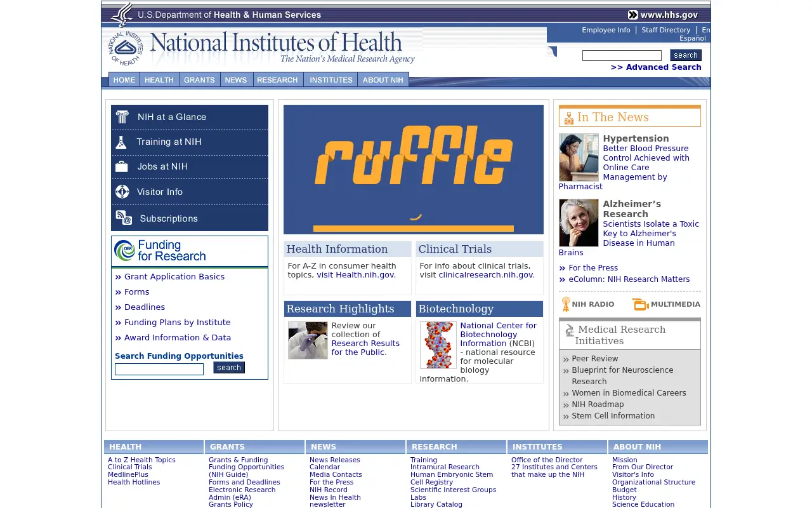This screenshot has width=812, height=508.
Task: Click the ruffle loading banner
Action: (414, 170)
